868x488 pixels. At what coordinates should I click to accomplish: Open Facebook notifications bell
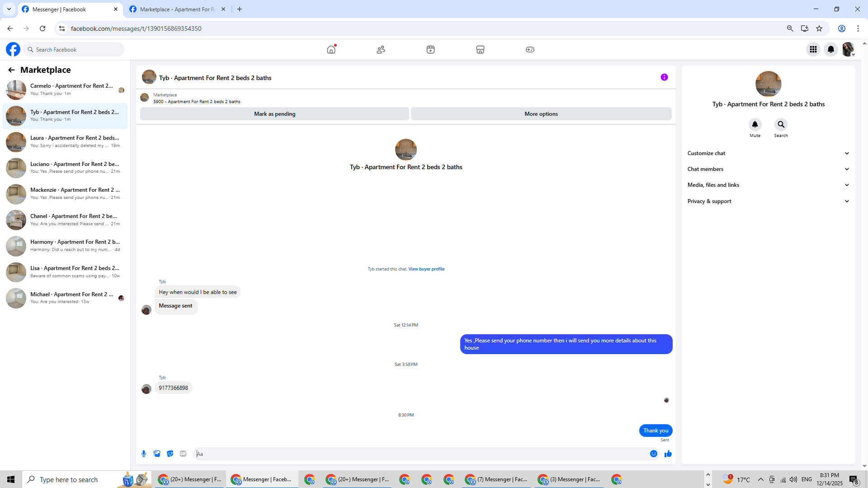[831, 49]
